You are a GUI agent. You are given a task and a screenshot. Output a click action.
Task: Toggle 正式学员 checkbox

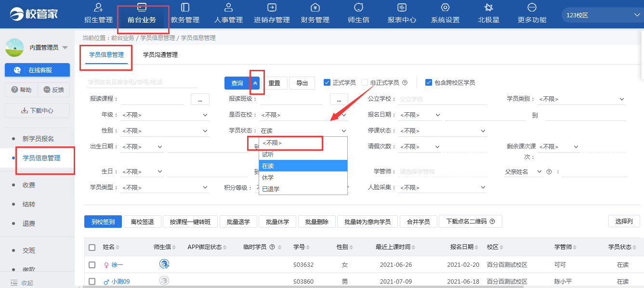pyautogui.click(x=327, y=82)
